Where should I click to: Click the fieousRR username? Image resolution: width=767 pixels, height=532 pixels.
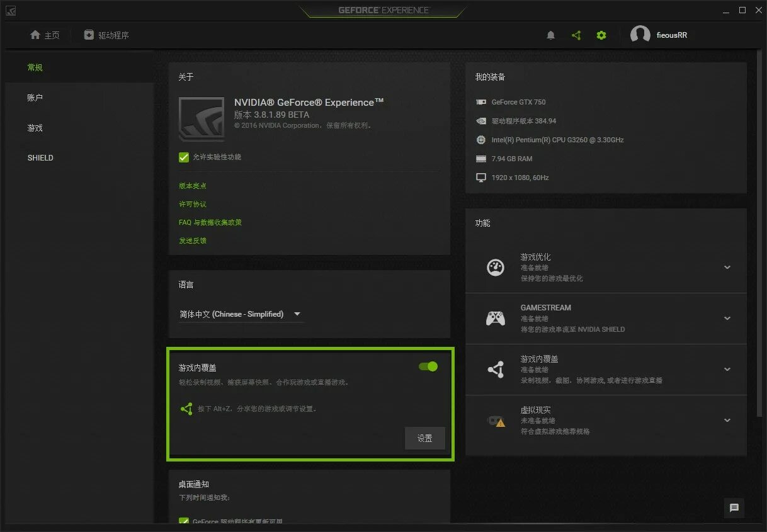pyautogui.click(x=671, y=35)
